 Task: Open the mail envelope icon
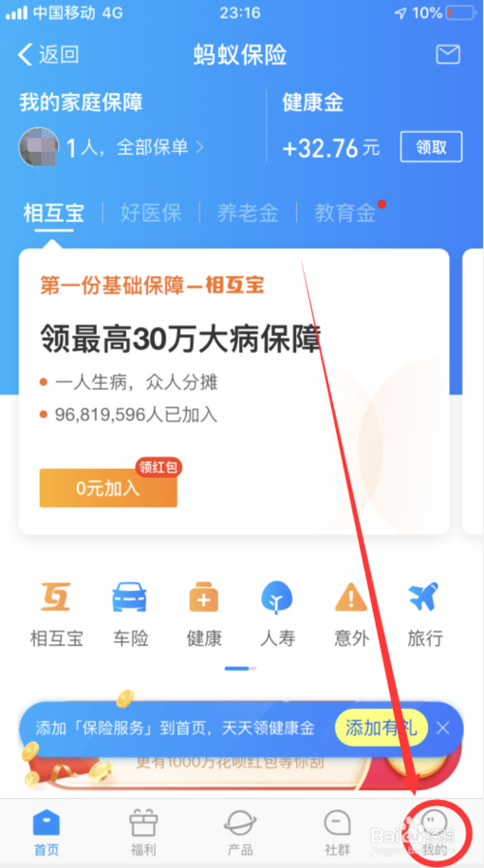[x=448, y=54]
